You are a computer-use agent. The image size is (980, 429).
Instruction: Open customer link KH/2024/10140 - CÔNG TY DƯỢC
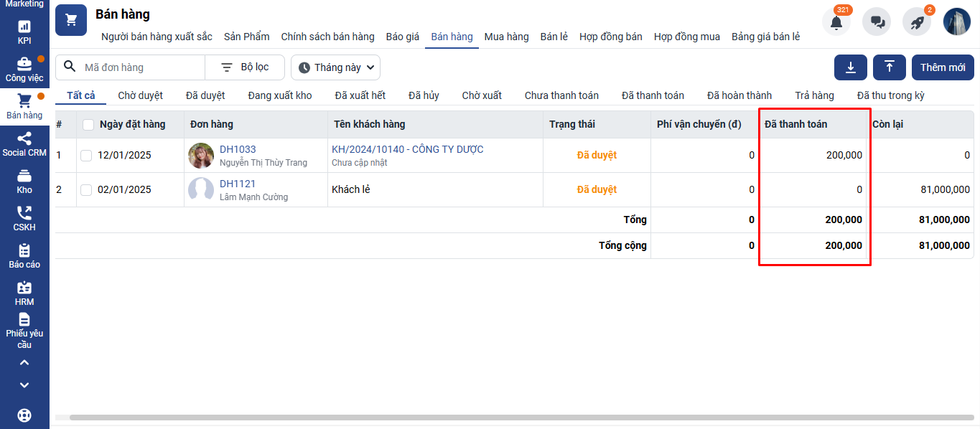click(x=407, y=149)
